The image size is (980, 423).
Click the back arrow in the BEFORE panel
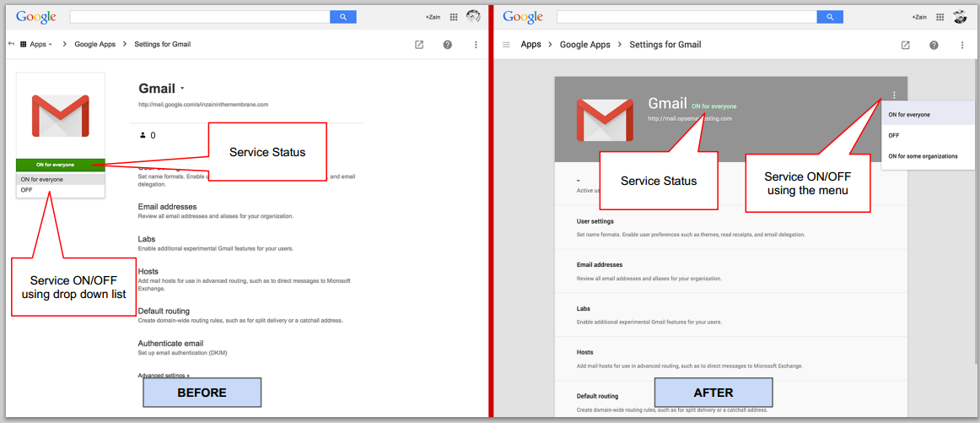pos(11,44)
